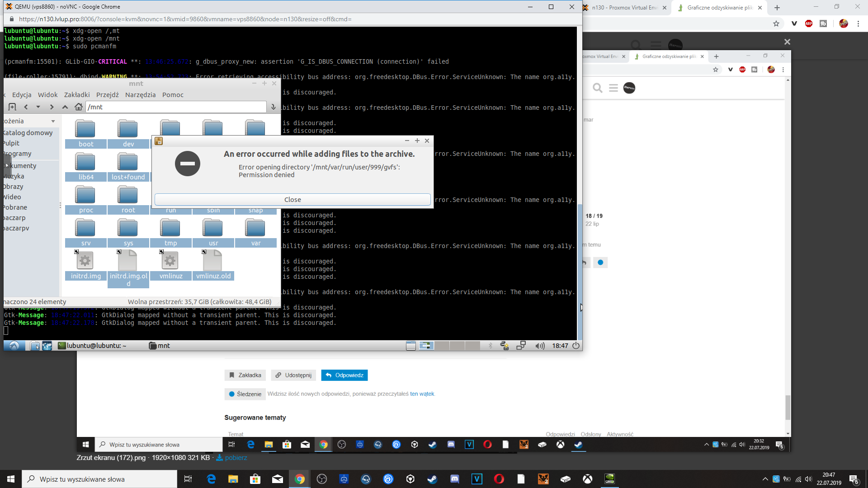Click new tab icon in file manager toolbar
Image resolution: width=868 pixels, height=488 pixels.
coord(12,107)
